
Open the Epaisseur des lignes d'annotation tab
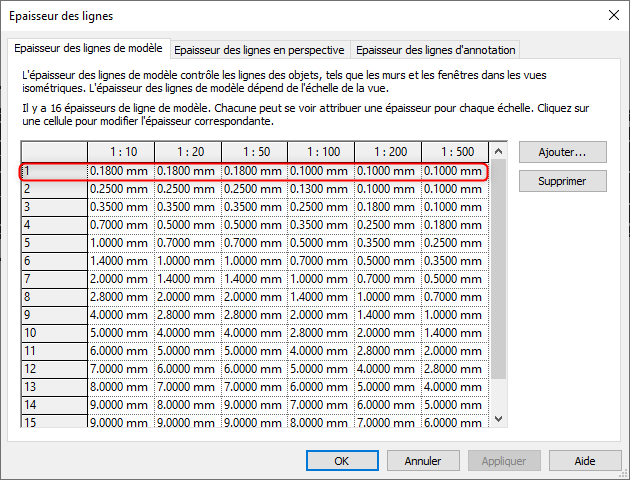coord(435,50)
